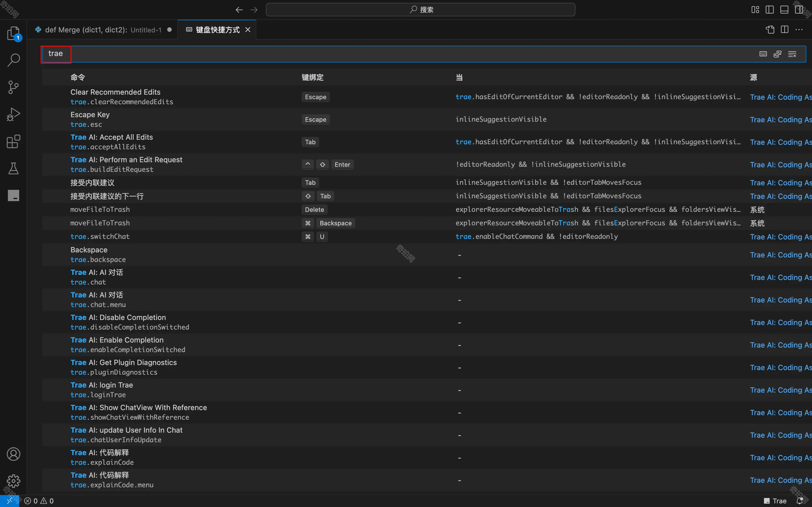The width and height of the screenshot is (812, 507).
Task: Open the Testing flask view
Action: point(14,168)
